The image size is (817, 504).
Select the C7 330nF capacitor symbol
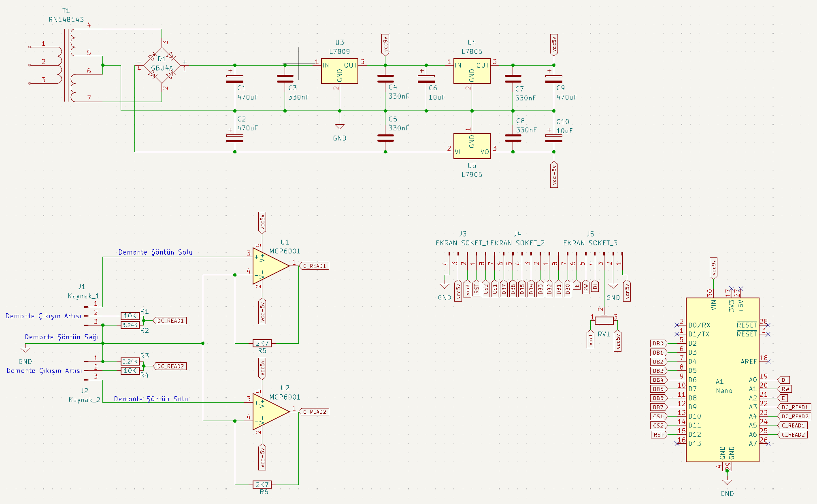click(x=513, y=79)
